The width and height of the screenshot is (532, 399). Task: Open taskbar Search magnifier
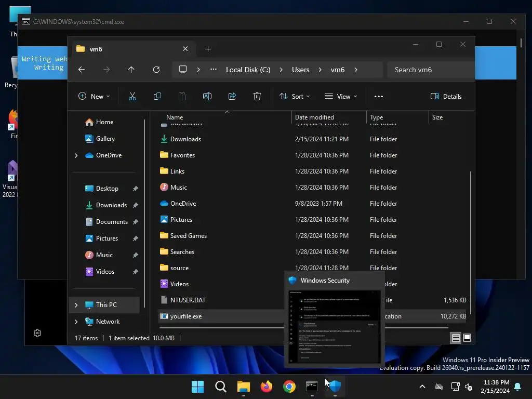pyautogui.click(x=220, y=387)
